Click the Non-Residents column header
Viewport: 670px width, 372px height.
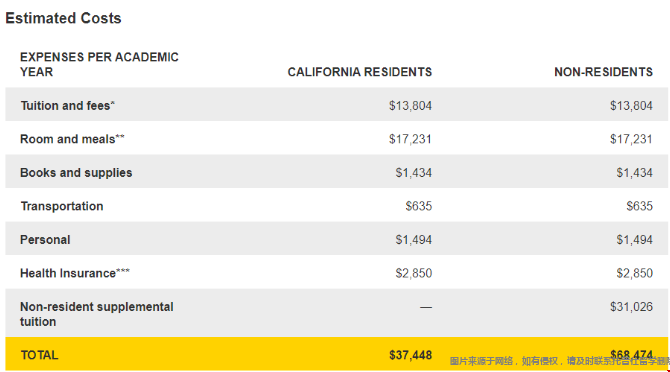pyautogui.click(x=603, y=72)
